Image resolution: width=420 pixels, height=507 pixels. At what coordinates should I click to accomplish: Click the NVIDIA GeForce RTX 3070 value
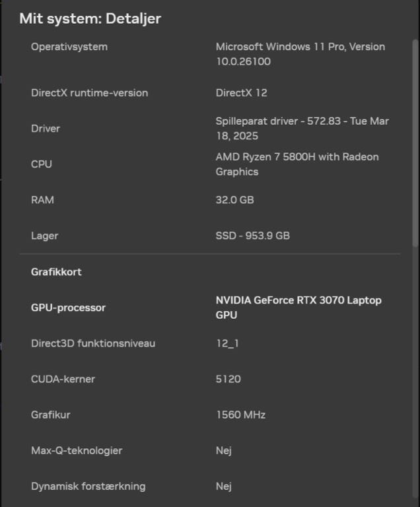[298, 308]
